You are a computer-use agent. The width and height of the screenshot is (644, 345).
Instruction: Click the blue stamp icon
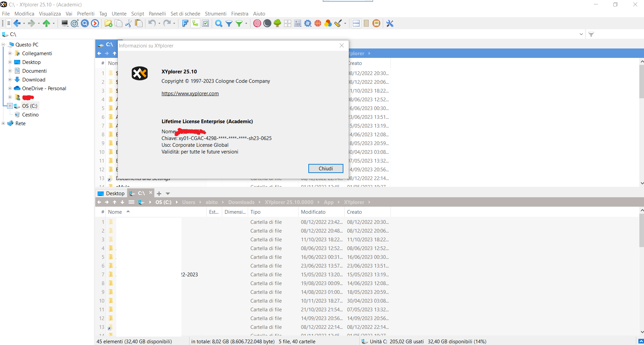click(x=308, y=23)
